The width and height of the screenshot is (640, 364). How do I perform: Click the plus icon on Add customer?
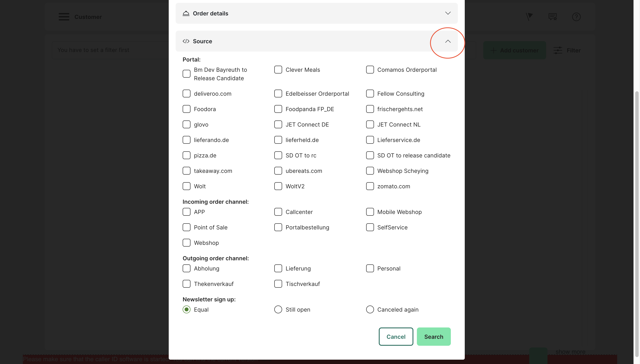pos(493,50)
